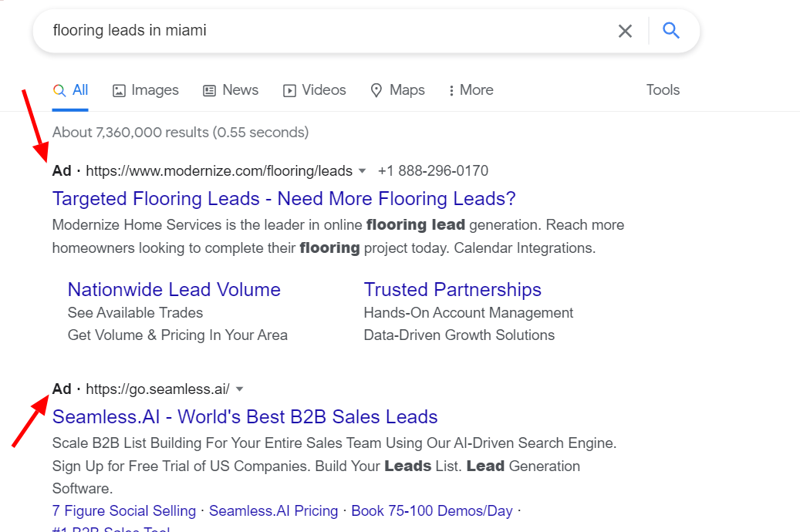This screenshot has width=800, height=532.
Task: Open the Tools options
Action: pyautogui.click(x=663, y=90)
